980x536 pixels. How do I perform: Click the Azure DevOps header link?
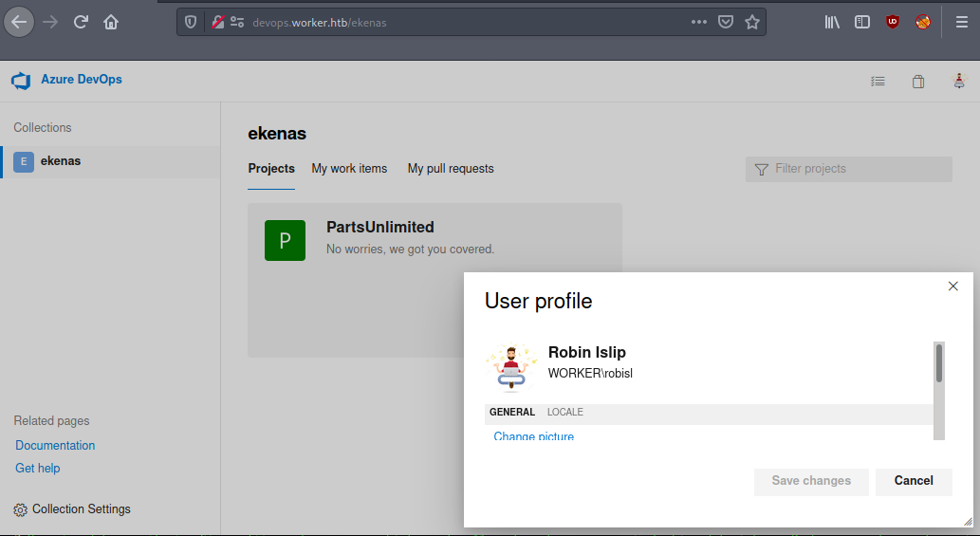(82, 80)
